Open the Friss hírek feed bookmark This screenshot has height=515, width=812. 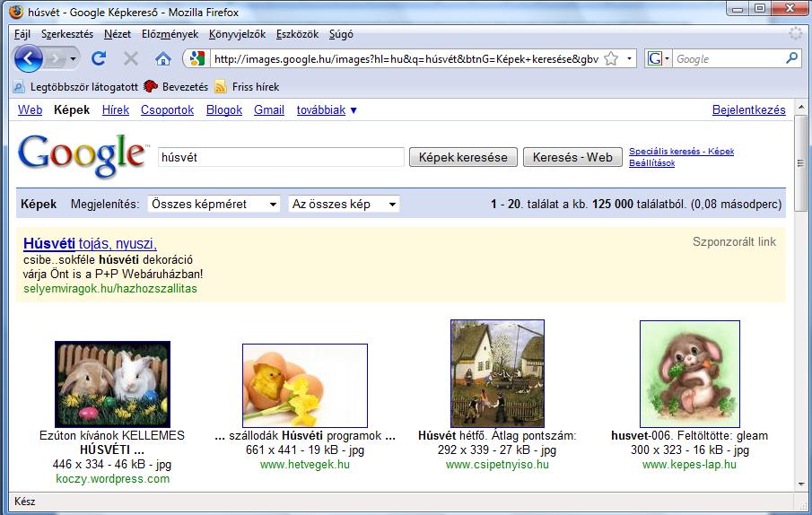pos(247,87)
